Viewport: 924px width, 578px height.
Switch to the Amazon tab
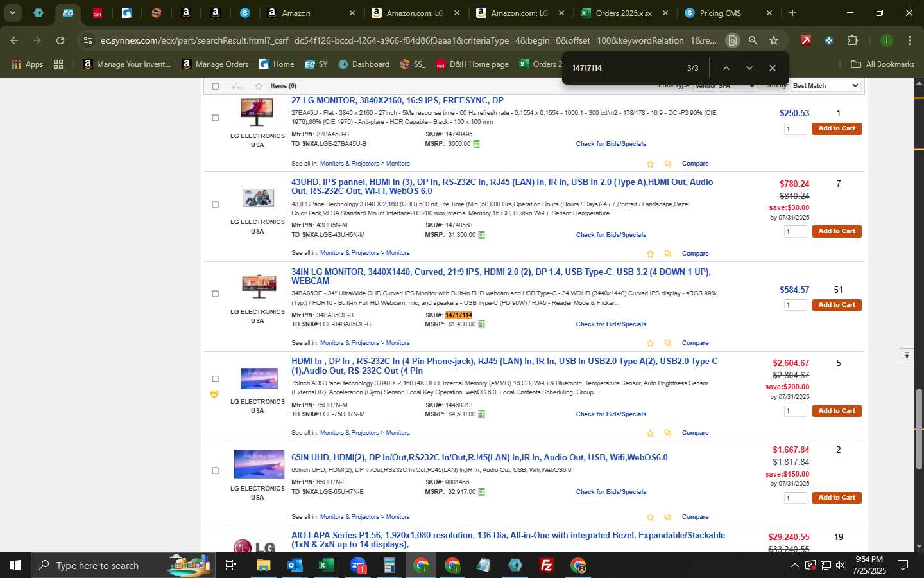(x=311, y=13)
